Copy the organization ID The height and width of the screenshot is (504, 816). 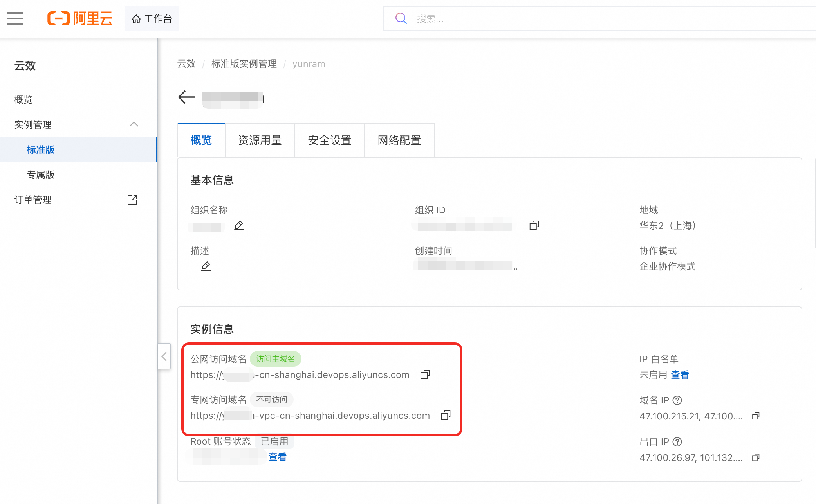(534, 225)
